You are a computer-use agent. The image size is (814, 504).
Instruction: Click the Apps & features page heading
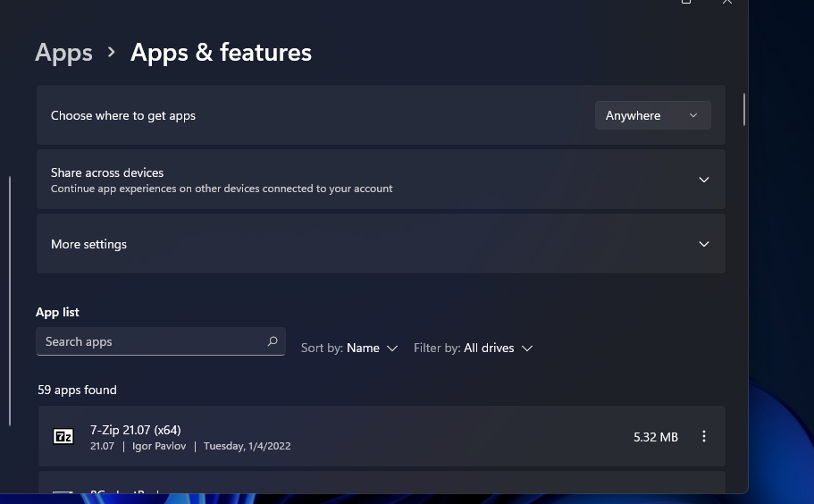tap(221, 53)
